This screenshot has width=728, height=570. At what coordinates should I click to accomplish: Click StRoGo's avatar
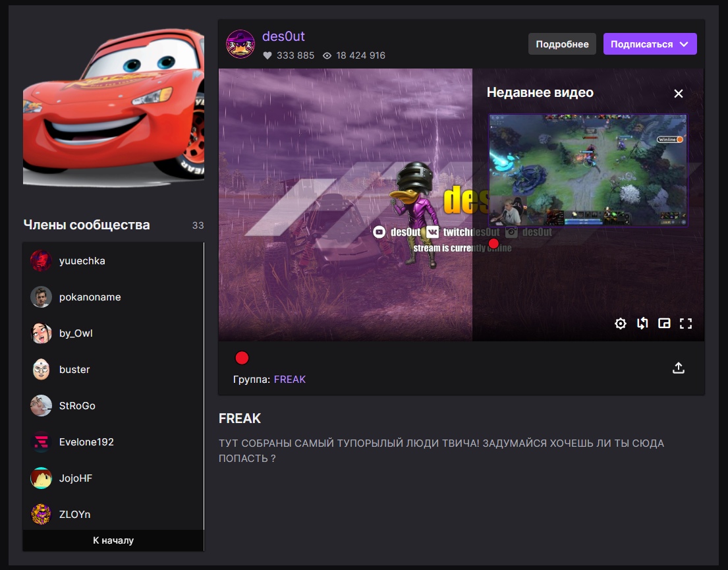(x=42, y=405)
